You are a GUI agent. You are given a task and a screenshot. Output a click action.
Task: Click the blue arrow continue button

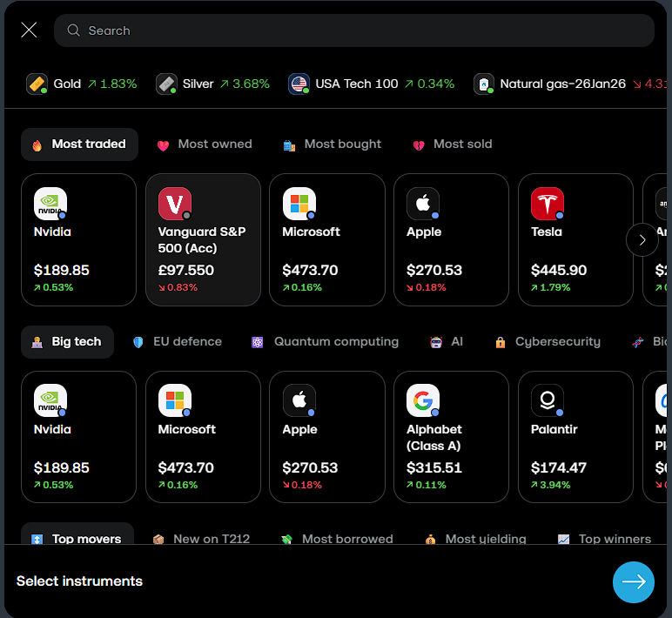pos(634,582)
